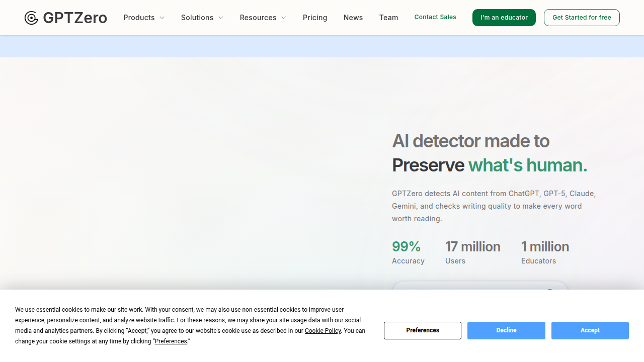Click the GPTZero spiral logo icon
Image resolution: width=644 pixels, height=362 pixels.
pos(31,18)
